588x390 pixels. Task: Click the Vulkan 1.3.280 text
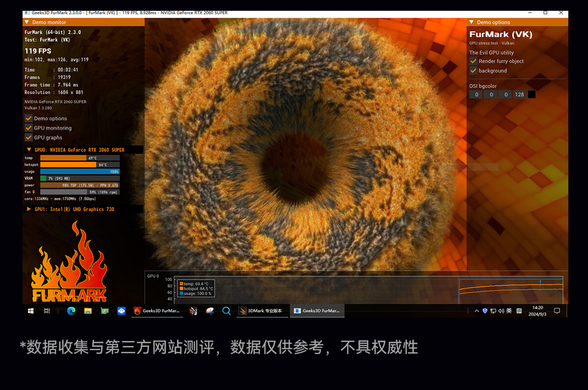point(38,107)
